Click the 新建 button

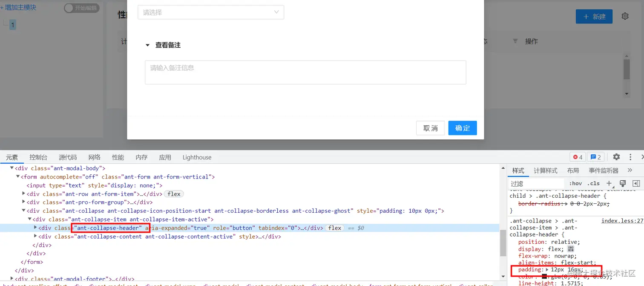click(594, 16)
